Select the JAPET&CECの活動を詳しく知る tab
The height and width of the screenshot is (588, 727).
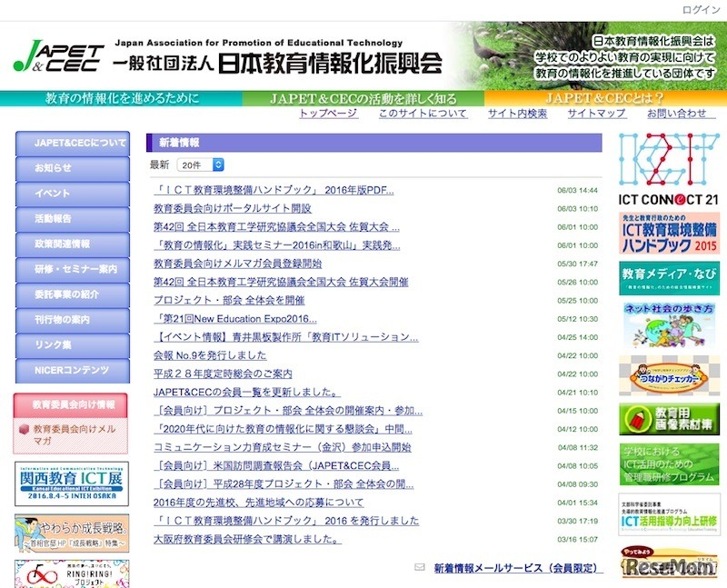coord(363,98)
